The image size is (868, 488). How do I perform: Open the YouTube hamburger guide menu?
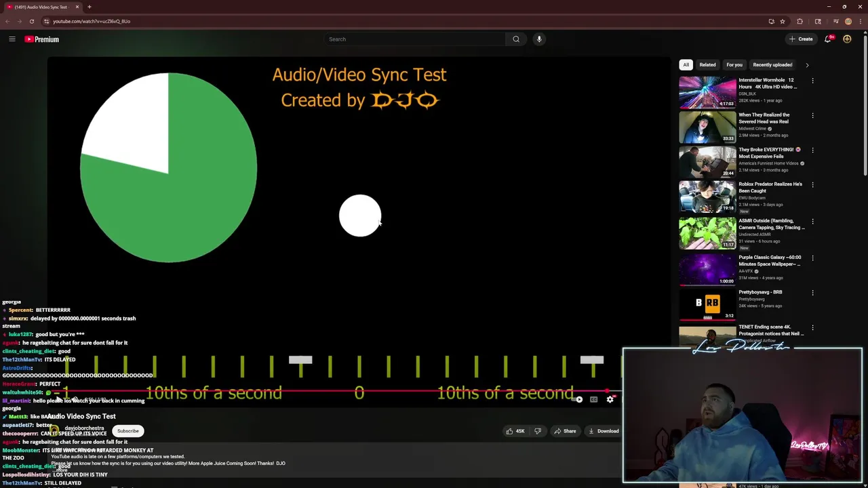pyautogui.click(x=12, y=39)
